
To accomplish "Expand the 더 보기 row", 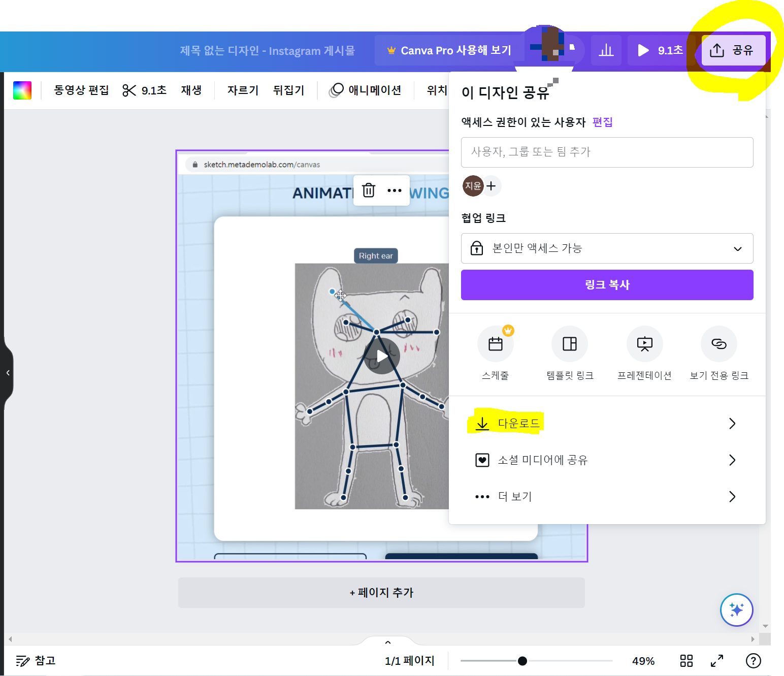I will [x=732, y=496].
